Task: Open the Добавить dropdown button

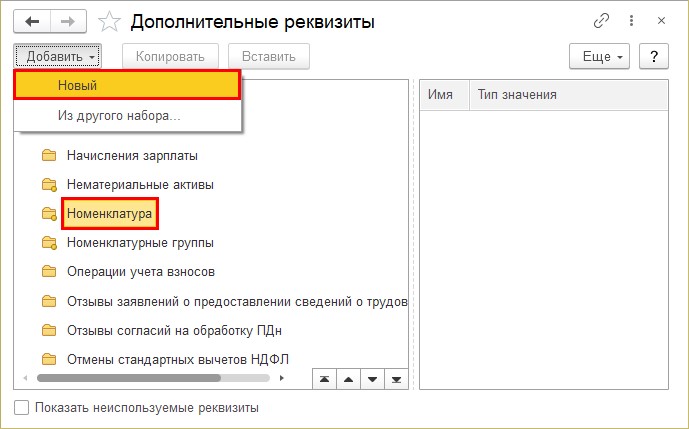Action: pyautogui.click(x=56, y=56)
